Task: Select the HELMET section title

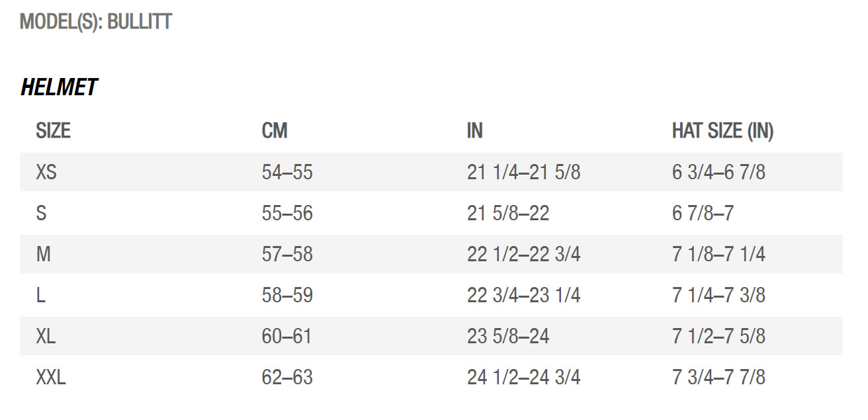Action: coord(59,87)
